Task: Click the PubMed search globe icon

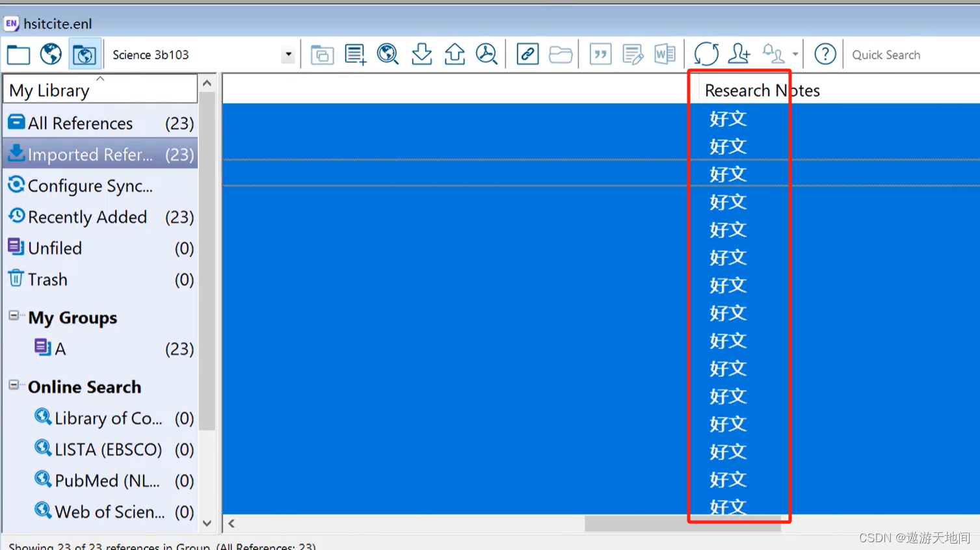Action: (43, 479)
